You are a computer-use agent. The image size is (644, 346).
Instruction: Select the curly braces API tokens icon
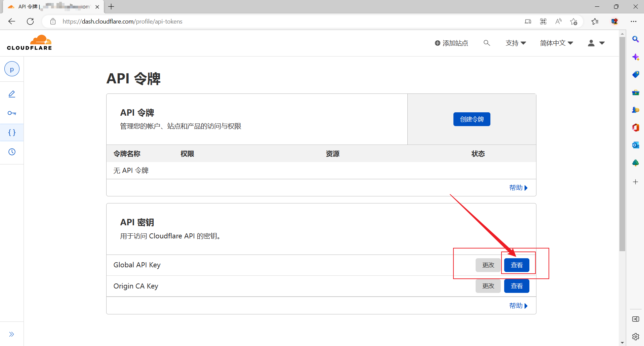pos(12,132)
